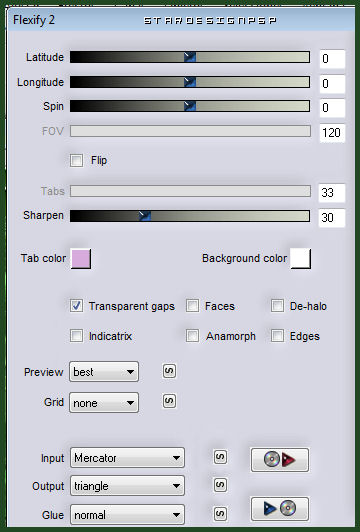This screenshot has height=532, width=360.
Task: Open the Grid dropdown showing none
Action: click(104, 402)
